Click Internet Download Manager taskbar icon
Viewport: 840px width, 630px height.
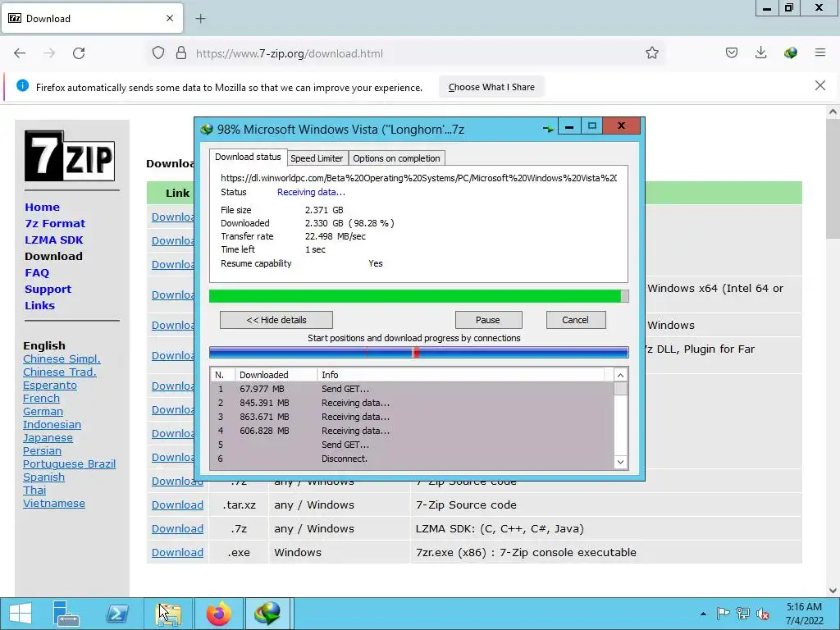tap(268, 614)
